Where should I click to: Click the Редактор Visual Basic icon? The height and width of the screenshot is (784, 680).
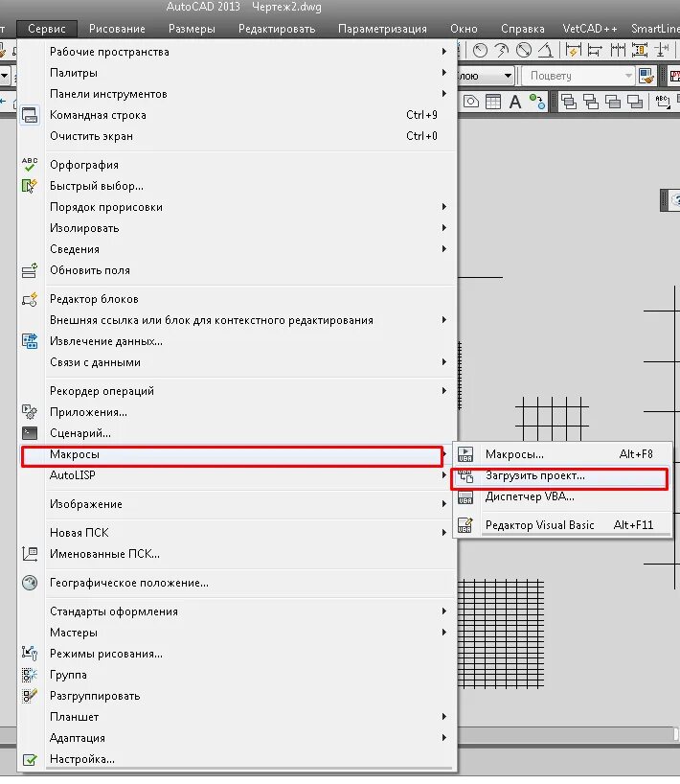465,525
